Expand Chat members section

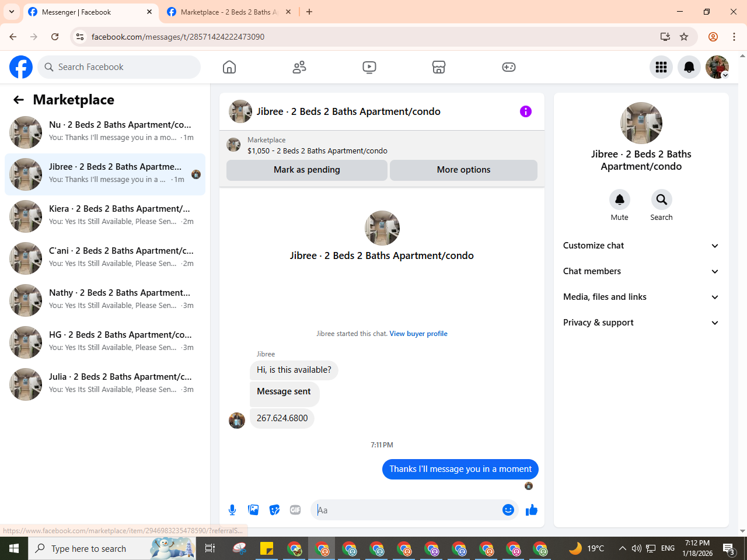pyautogui.click(x=641, y=271)
